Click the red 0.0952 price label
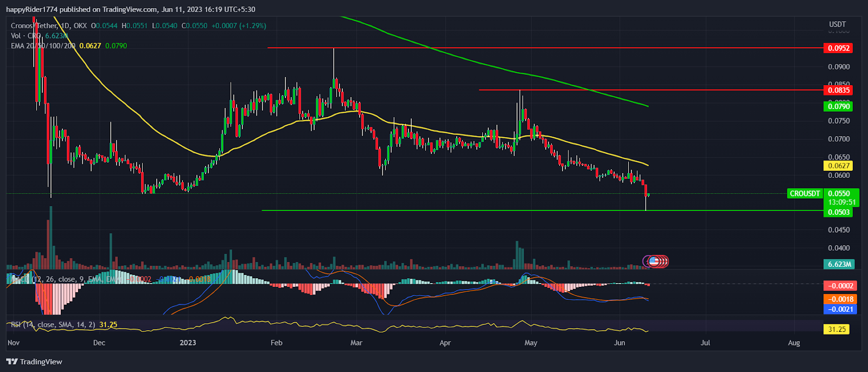 tap(838, 48)
